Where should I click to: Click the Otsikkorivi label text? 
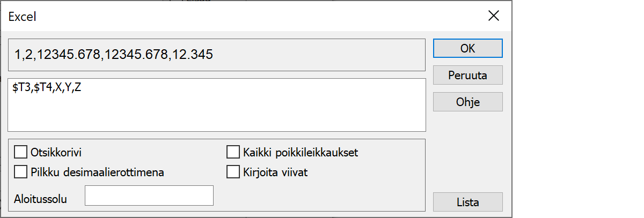tap(56, 153)
